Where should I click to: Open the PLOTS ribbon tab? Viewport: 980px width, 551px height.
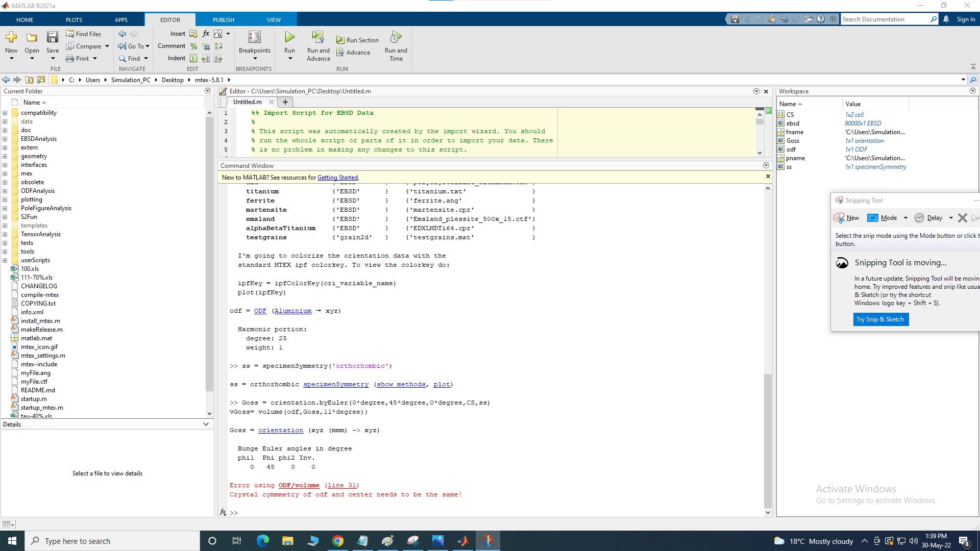coord(73,19)
